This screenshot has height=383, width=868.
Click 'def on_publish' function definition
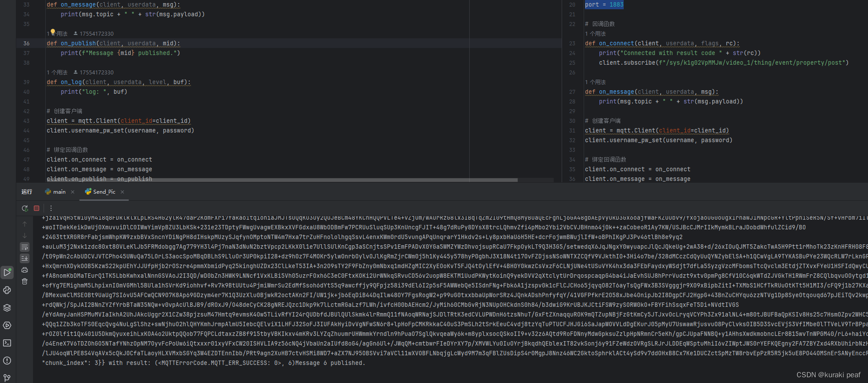[x=114, y=44]
